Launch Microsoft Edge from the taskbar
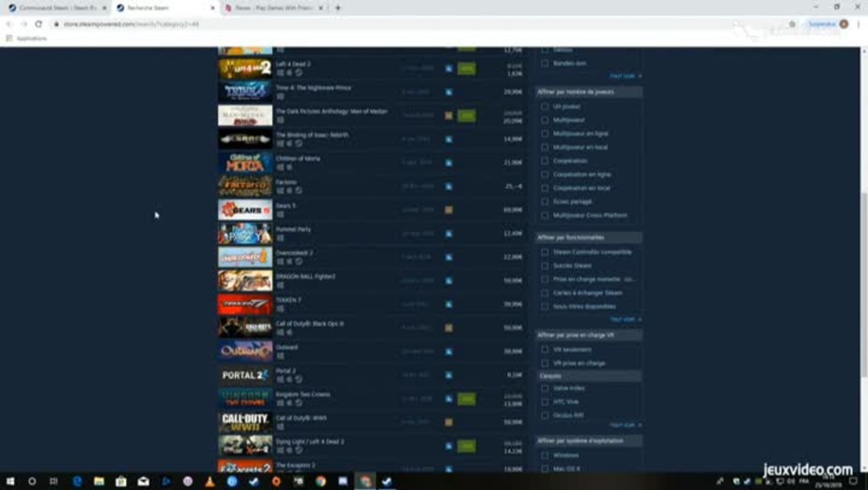 pos(77,481)
